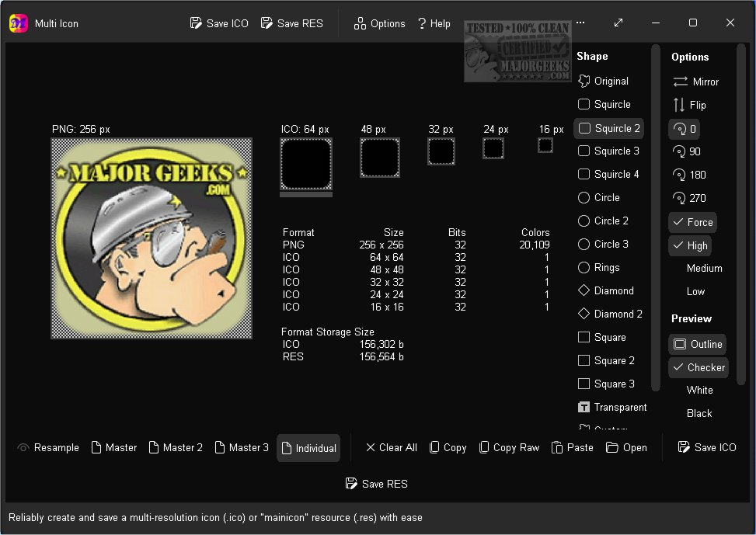The height and width of the screenshot is (535, 756).
Task: Click the Copy button
Action: click(448, 447)
